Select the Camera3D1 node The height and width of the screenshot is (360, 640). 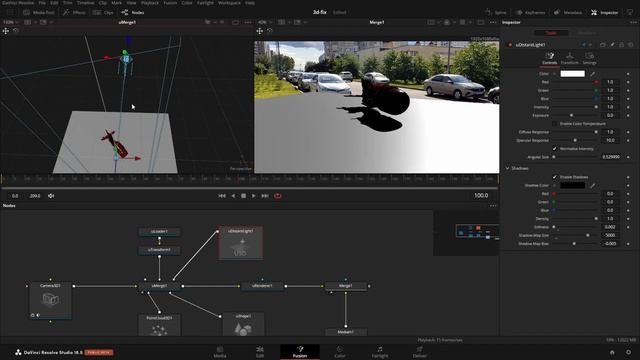pos(50,300)
